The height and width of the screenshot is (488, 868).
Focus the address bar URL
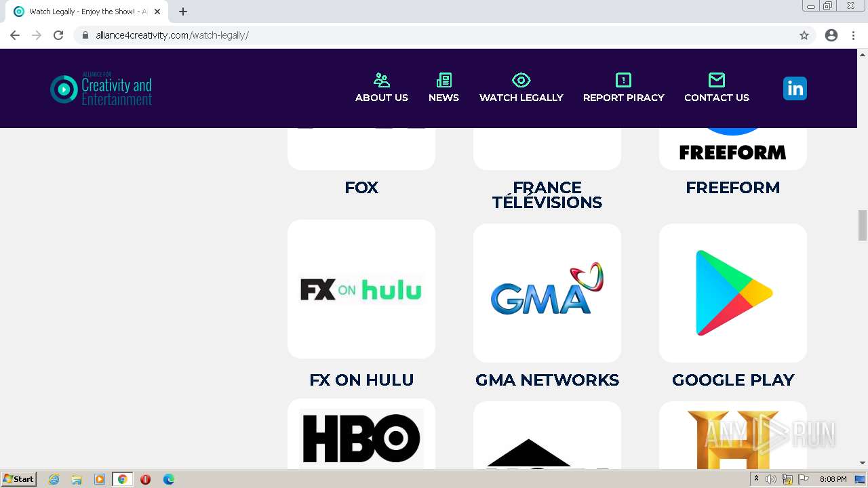172,35
